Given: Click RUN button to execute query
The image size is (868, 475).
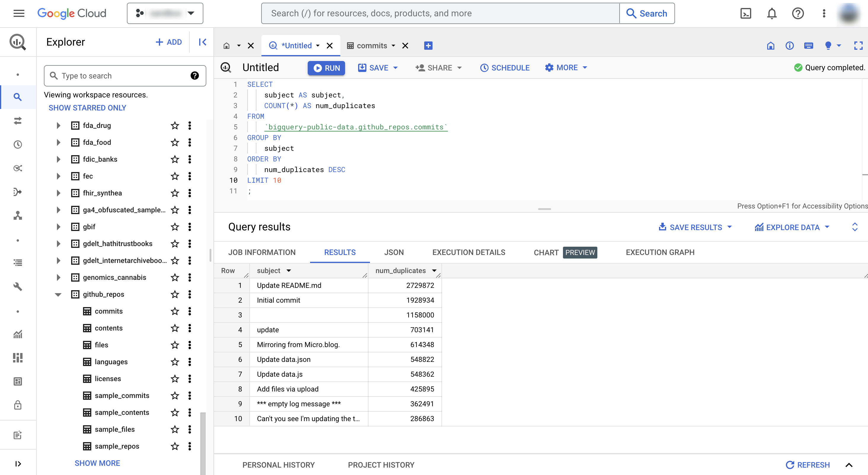Looking at the screenshot, I should pos(326,67).
